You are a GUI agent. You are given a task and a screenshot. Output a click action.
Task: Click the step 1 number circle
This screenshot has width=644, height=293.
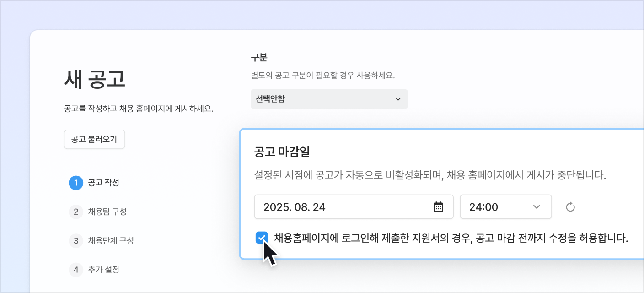[76, 183]
